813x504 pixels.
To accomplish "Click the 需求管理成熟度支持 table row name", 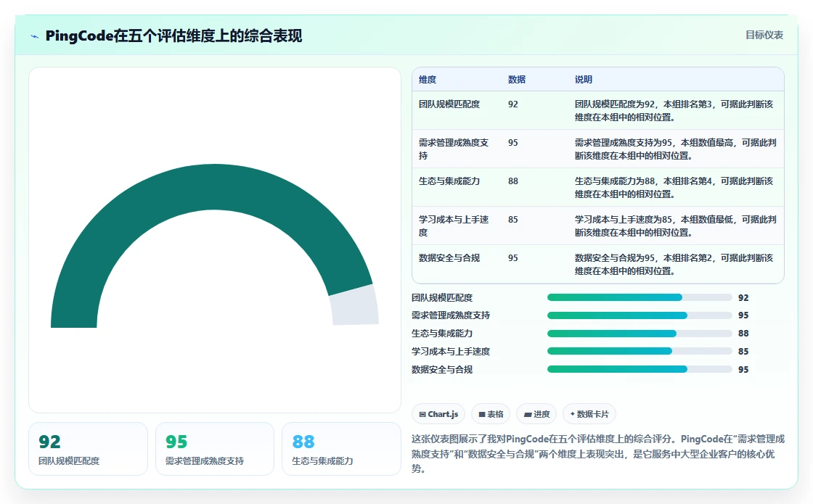I will pos(454,149).
